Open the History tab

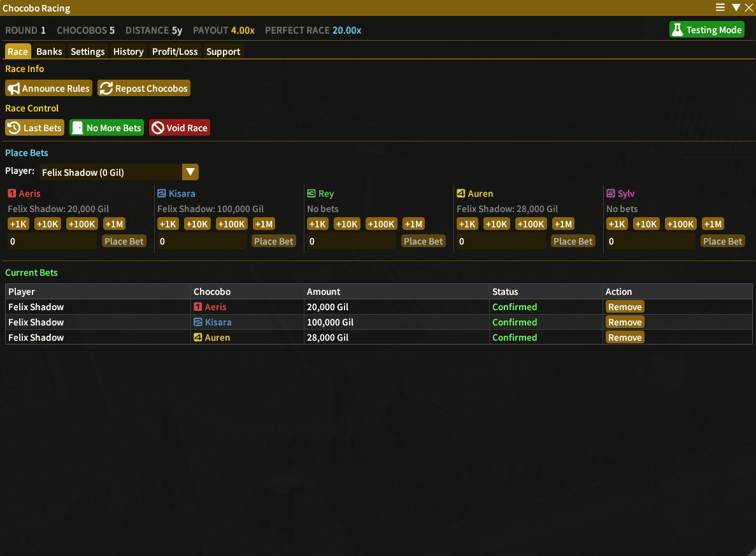(x=128, y=52)
